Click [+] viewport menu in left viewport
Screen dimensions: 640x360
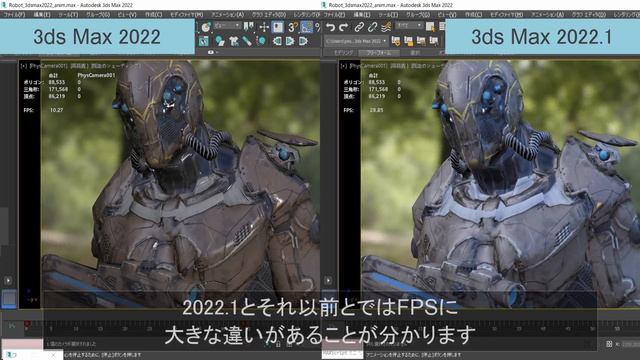point(24,65)
